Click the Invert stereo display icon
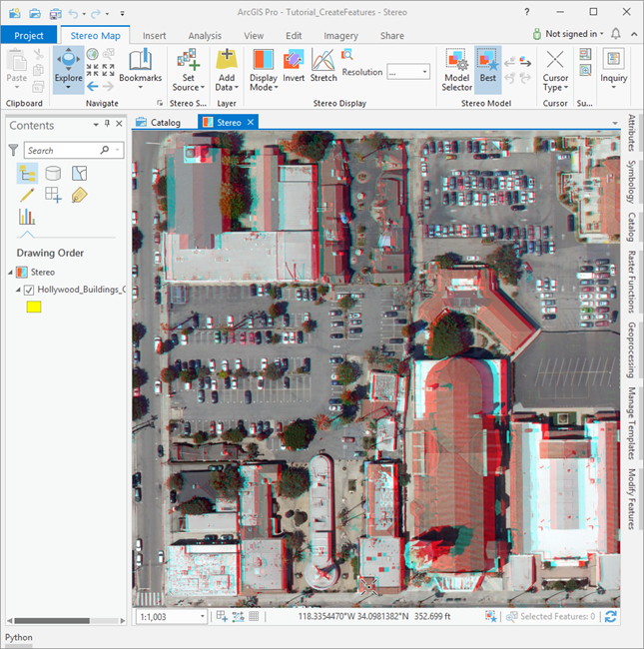Image resolution: width=644 pixels, height=649 pixels. pyautogui.click(x=295, y=66)
